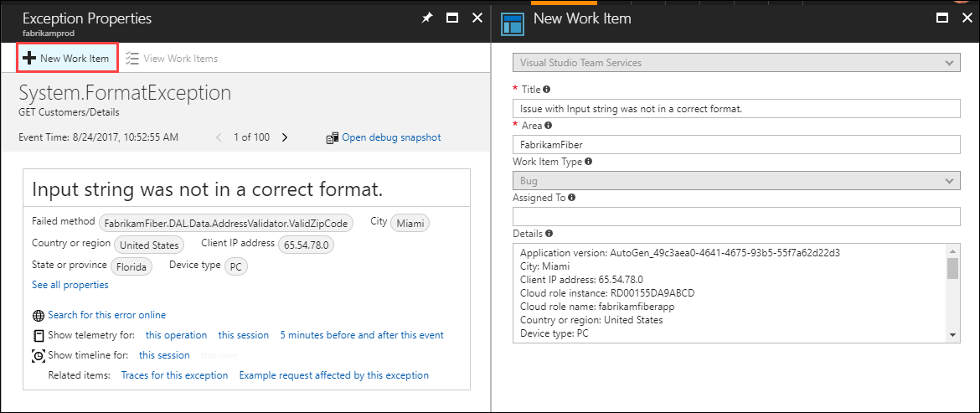980x413 pixels.
Task: Click the New Work Item plus icon
Action: point(29,58)
